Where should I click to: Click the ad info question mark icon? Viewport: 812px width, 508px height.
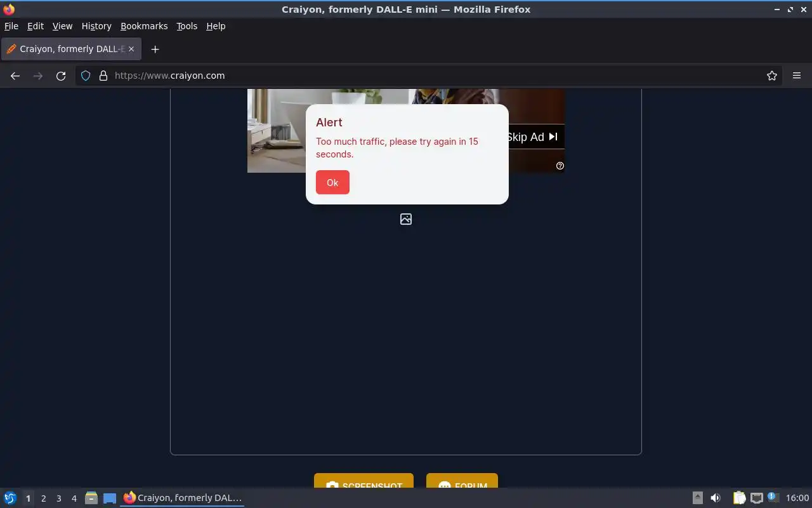coord(560,166)
